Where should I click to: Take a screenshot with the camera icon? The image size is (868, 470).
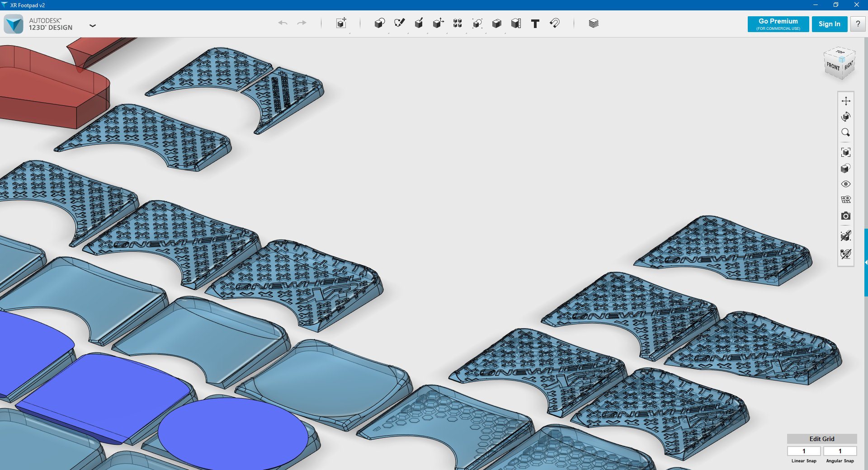click(x=846, y=216)
